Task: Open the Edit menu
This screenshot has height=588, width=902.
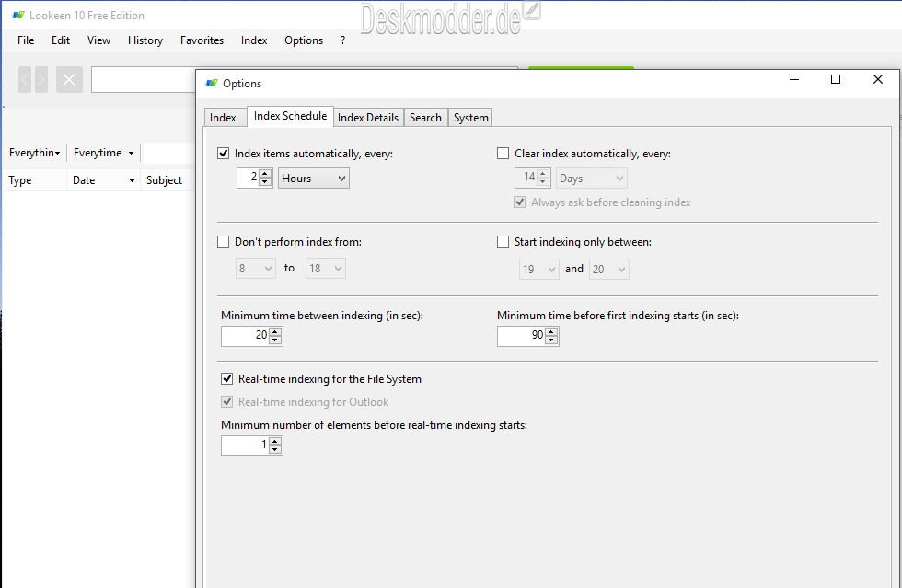Action: (61, 40)
